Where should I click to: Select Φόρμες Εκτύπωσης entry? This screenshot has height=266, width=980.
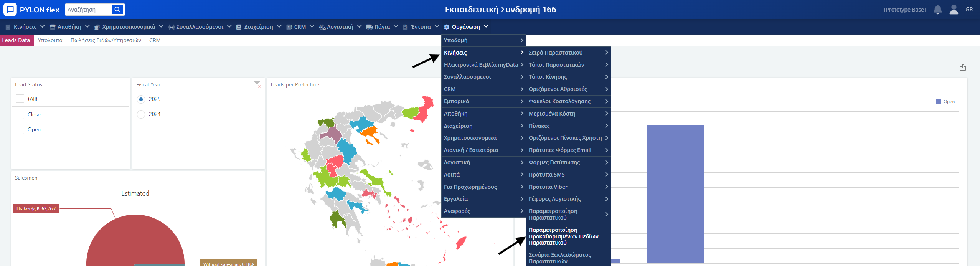(568, 162)
